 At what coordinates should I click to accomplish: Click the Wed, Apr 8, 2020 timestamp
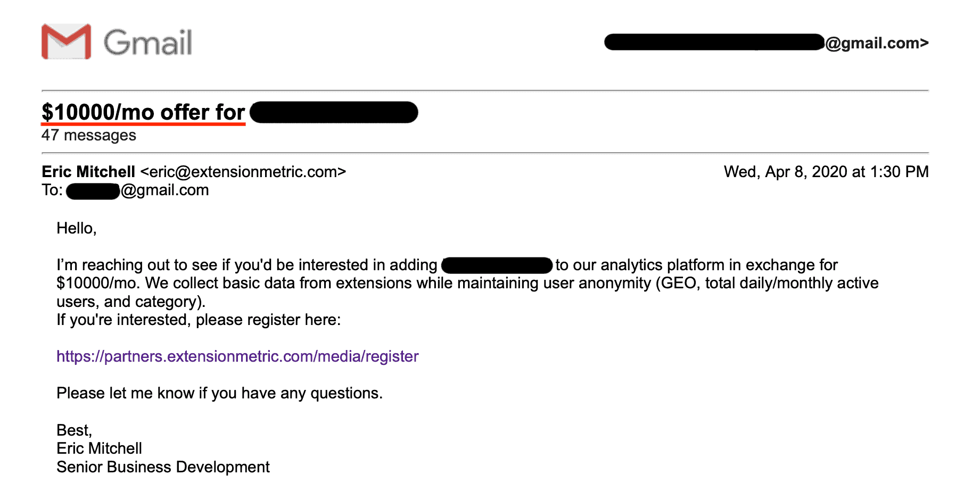[826, 172]
